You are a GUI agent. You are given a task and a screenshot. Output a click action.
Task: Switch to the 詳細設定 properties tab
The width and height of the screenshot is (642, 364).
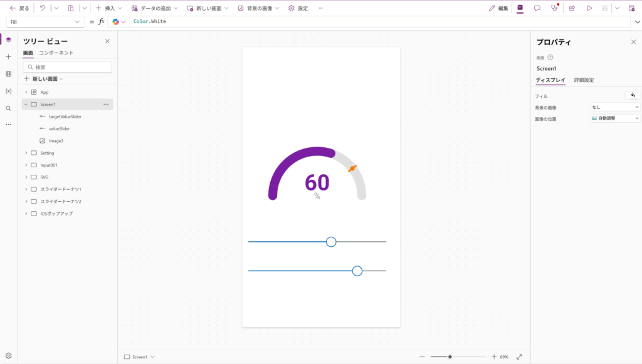tap(584, 80)
